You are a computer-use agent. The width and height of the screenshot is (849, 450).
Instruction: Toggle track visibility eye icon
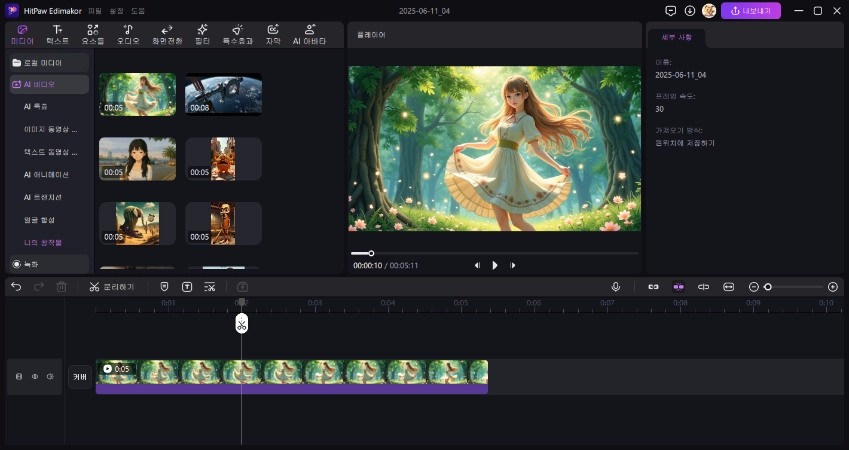click(35, 376)
